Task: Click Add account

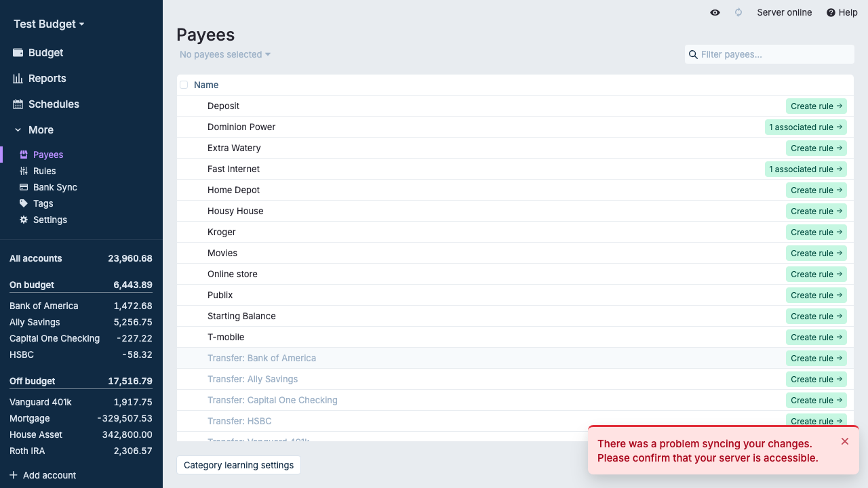Action: tap(43, 475)
